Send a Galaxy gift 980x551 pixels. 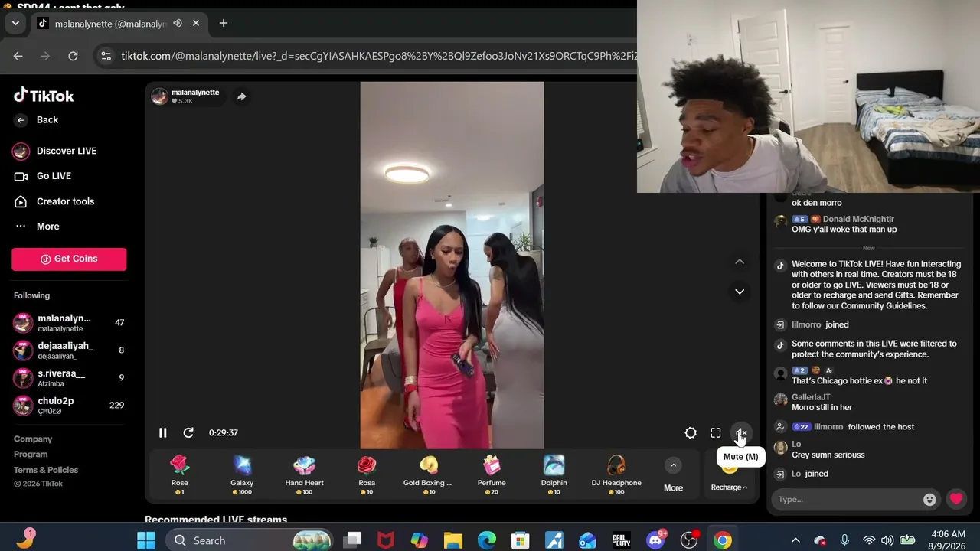pos(242,474)
